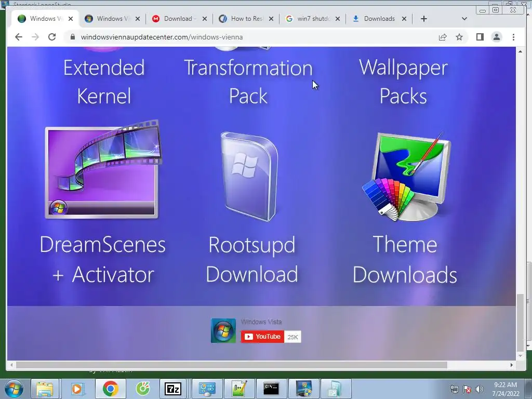Click the 25K subscriber count
This screenshot has height=399, width=532.
tap(292, 337)
